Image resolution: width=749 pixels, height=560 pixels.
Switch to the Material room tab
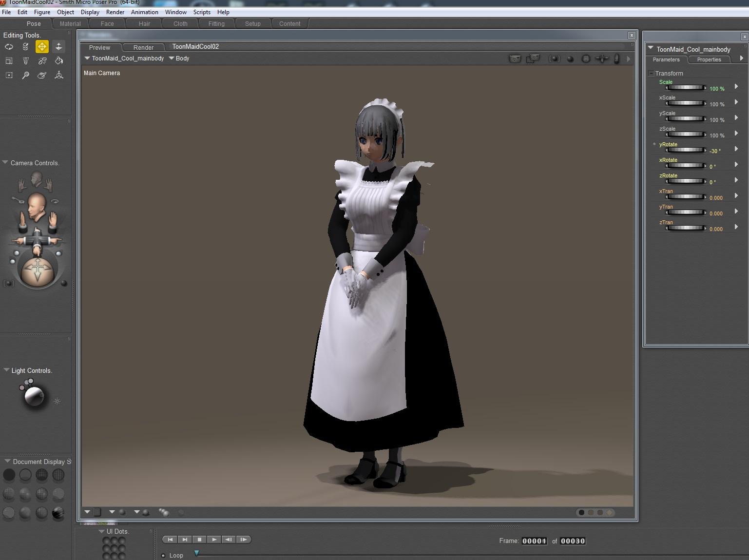pos(70,23)
